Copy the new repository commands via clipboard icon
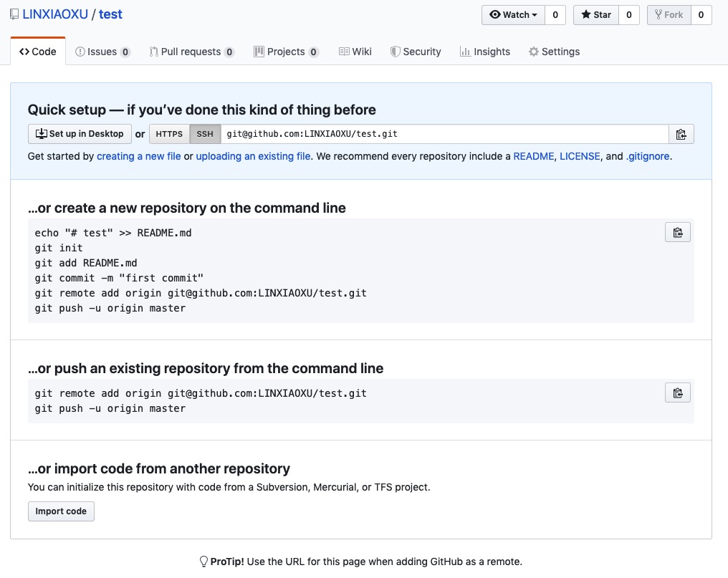This screenshot has height=578, width=728. (x=677, y=233)
